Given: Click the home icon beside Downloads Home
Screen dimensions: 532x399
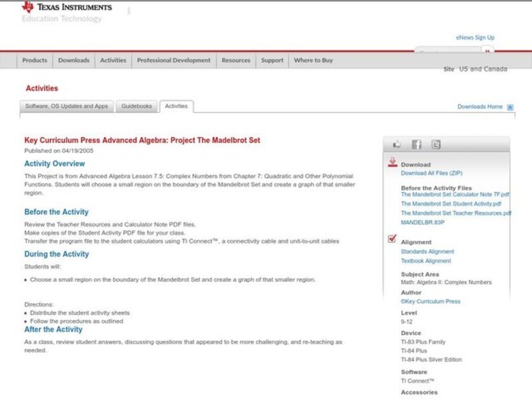Looking at the screenshot, I should click(510, 107).
